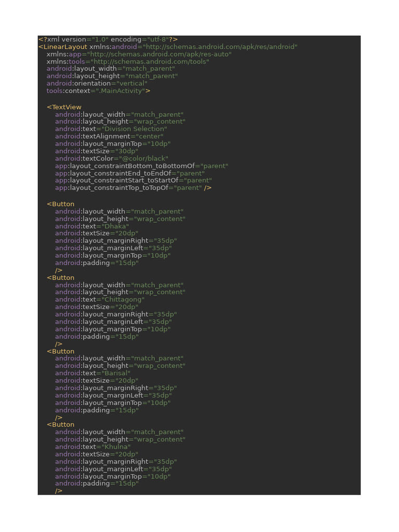Select the tools:context .MainActivity line
Screen dimensions: 399x532
98,91
